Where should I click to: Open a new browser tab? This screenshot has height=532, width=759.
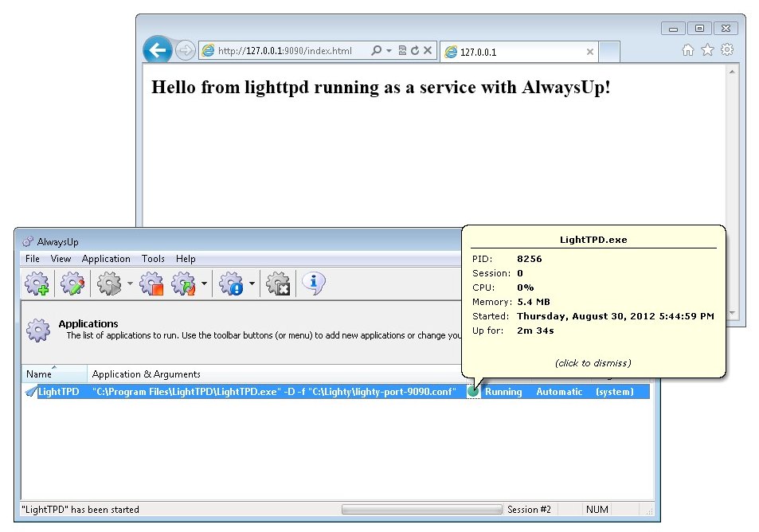(609, 52)
